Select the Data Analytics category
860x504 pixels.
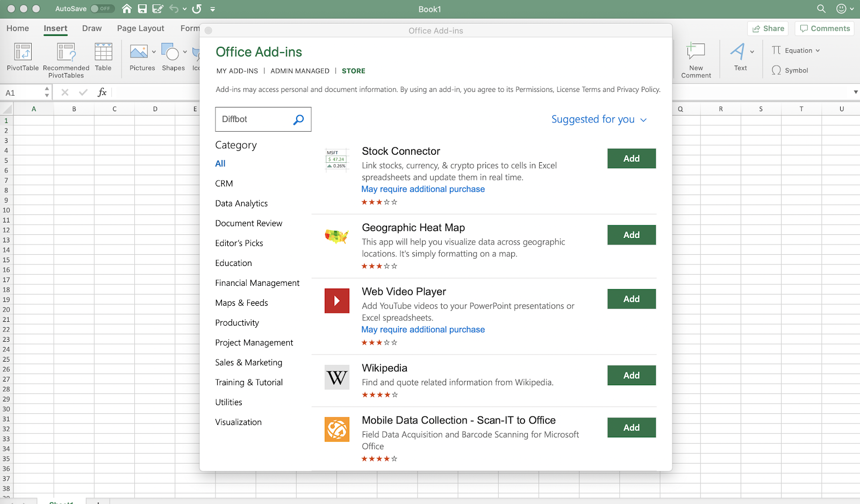pos(241,204)
